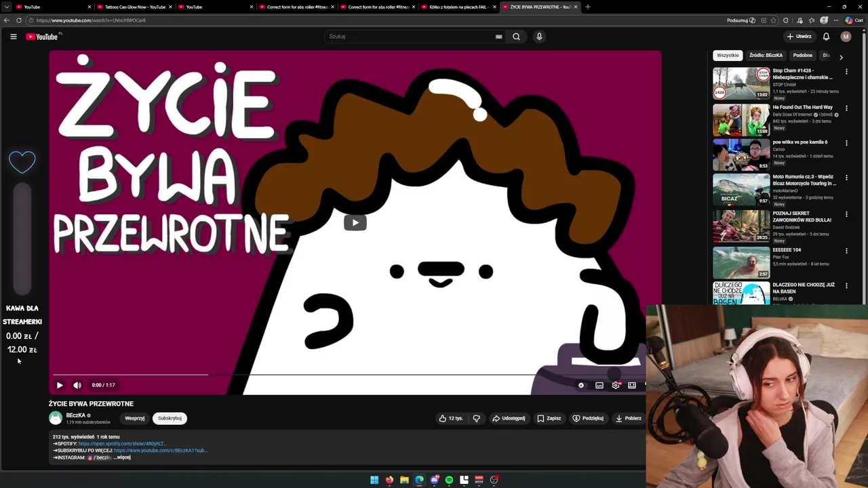Download video via Pobierz button
Image resolution: width=868 pixels, height=488 pixels.
pyautogui.click(x=628, y=418)
